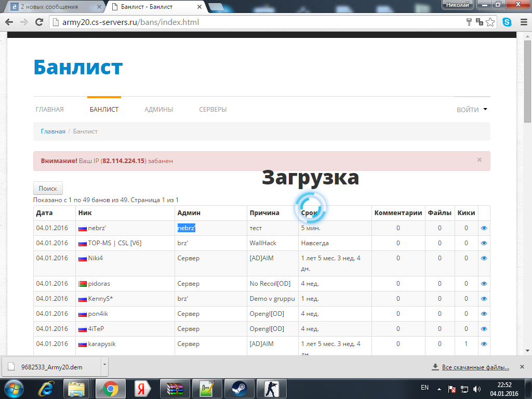View ban details for 4iTeP row
The width and height of the screenshot is (532, 399).
(x=484, y=329)
